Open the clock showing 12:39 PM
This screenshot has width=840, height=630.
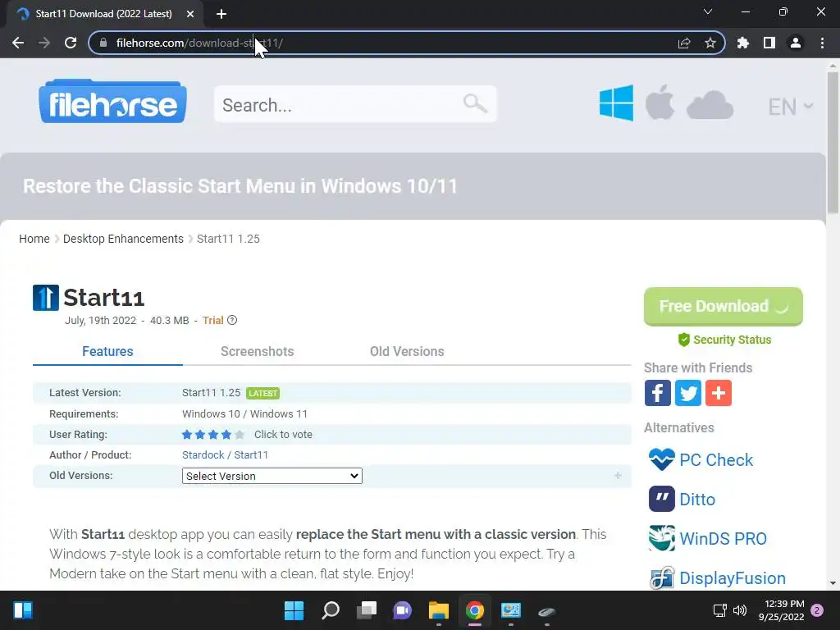click(x=782, y=610)
